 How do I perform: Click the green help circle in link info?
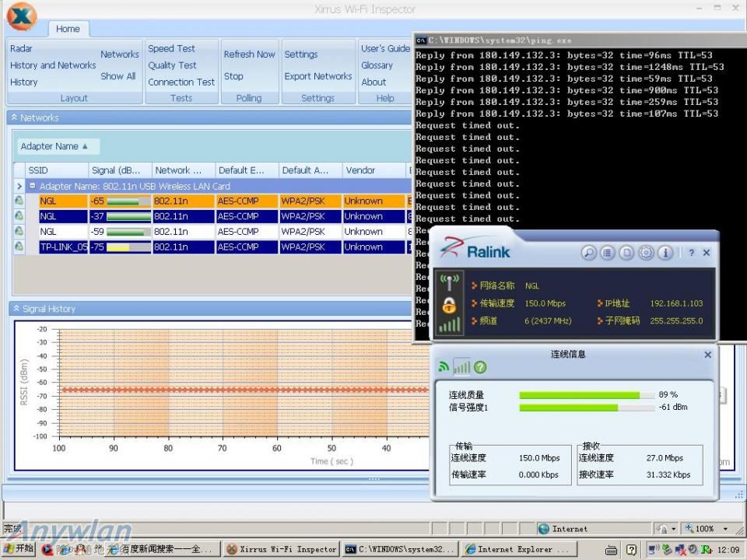click(480, 367)
